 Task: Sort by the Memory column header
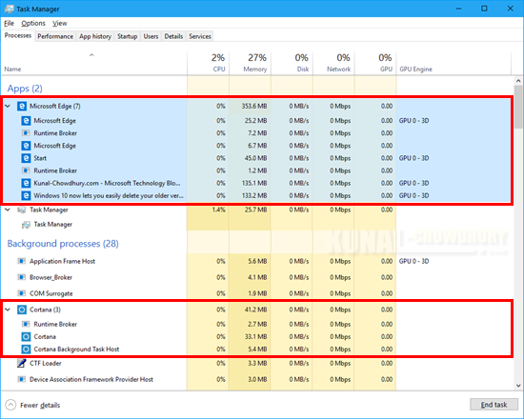click(250, 63)
